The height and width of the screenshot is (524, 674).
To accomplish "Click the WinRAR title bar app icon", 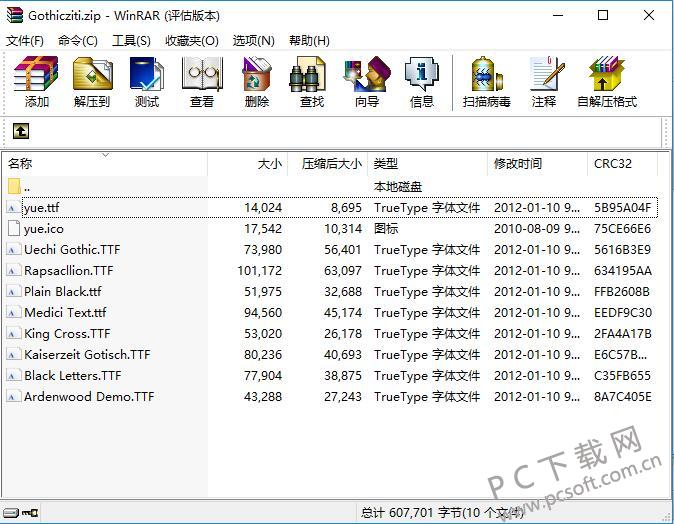I will pyautogui.click(x=14, y=15).
